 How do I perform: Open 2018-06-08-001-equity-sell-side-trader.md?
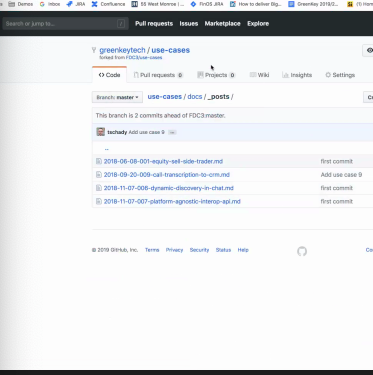point(163,161)
